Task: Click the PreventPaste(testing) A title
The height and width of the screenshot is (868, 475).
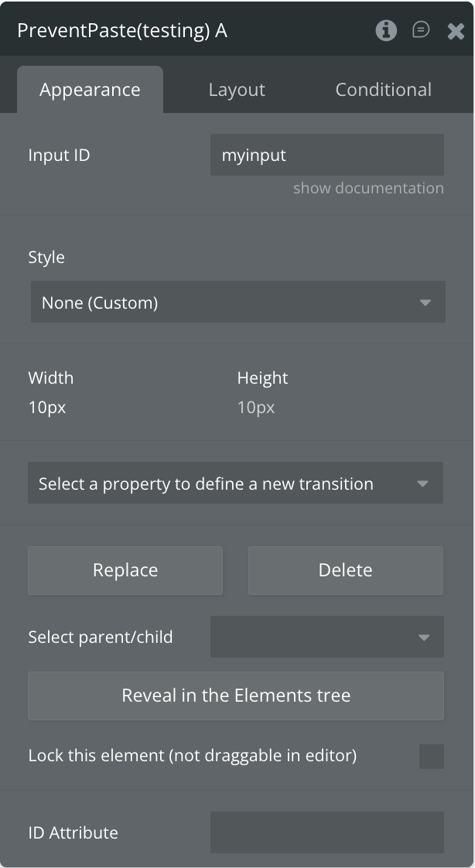Action: click(122, 31)
